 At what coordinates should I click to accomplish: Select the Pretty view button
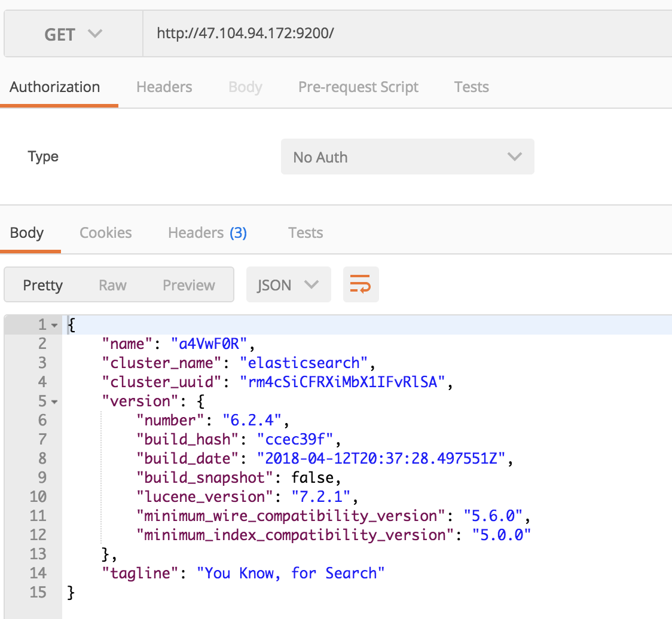[x=42, y=286]
